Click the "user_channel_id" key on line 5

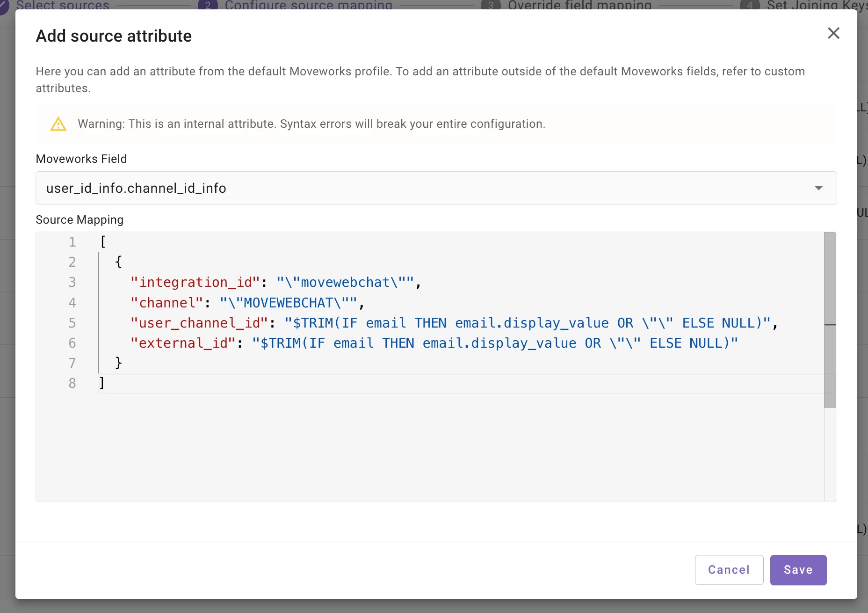pos(199,323)
